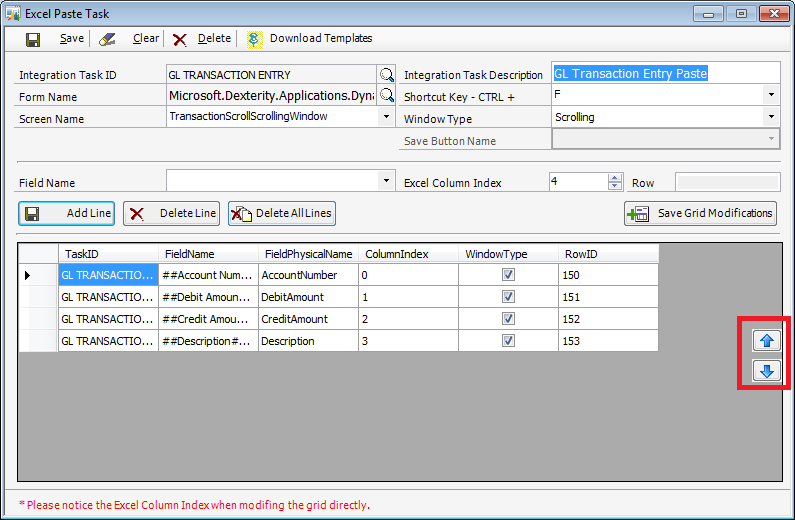
Task: Sort by the TaskID column header
Action: click(x=108, y=254)
